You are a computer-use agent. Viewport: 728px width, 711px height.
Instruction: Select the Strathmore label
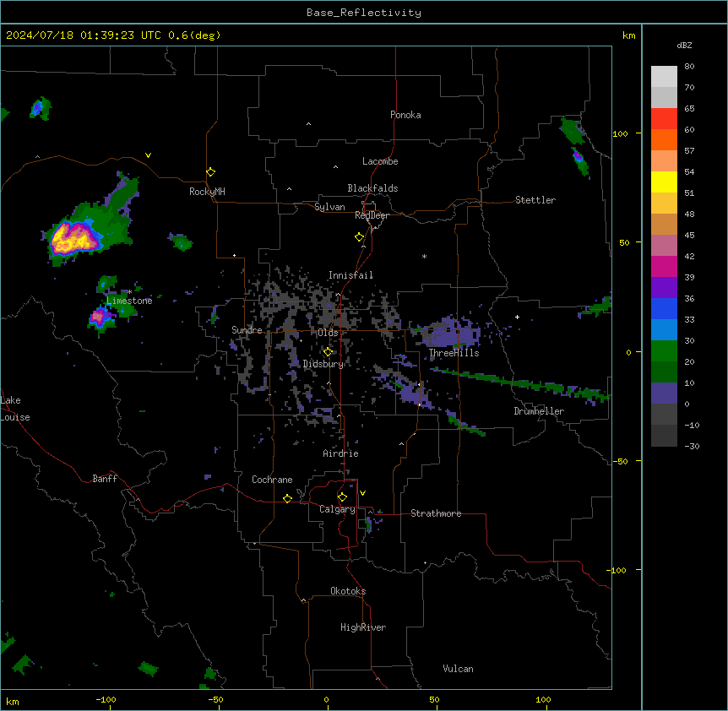coord(436,513)
